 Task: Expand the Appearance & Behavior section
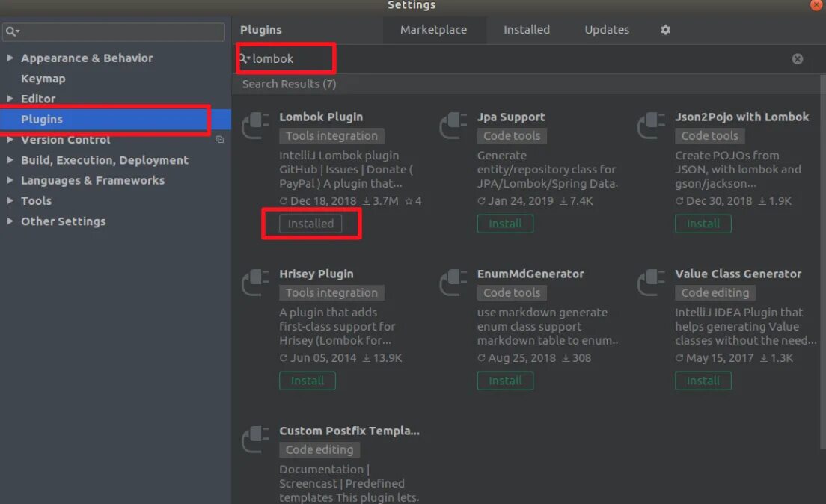click(10, 58)
